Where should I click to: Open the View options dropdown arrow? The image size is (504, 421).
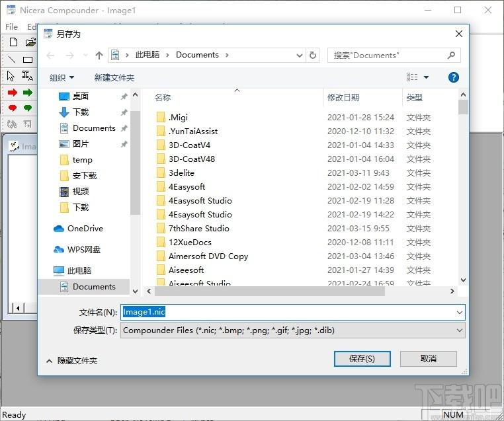(426, 77)
